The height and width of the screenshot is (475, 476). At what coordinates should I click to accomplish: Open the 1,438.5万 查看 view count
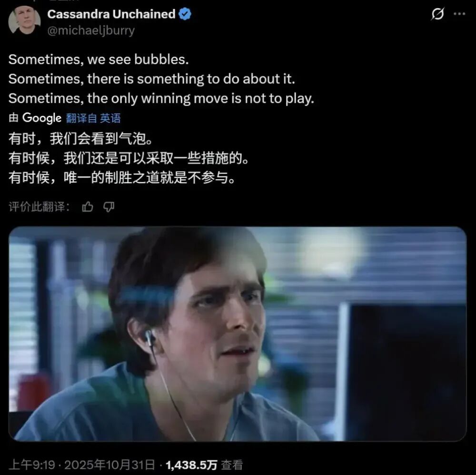pyautogui.click(x=204, y=465)
